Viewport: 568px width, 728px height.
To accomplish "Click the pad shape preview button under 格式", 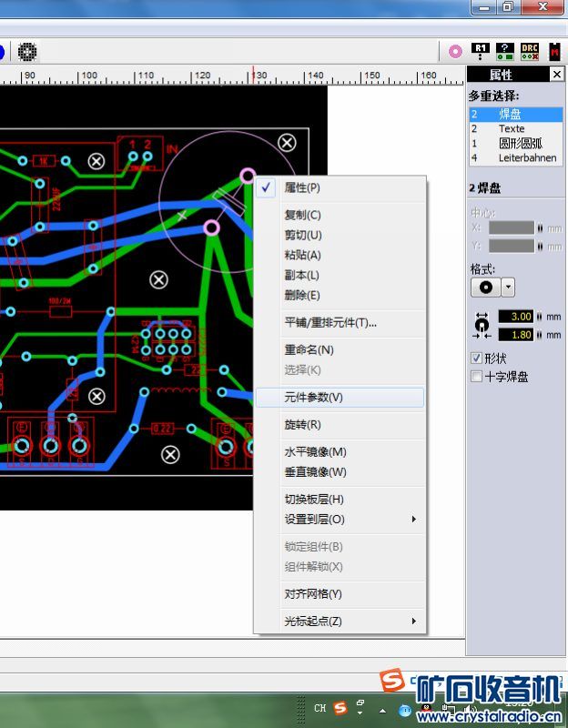I will point(486,288).
